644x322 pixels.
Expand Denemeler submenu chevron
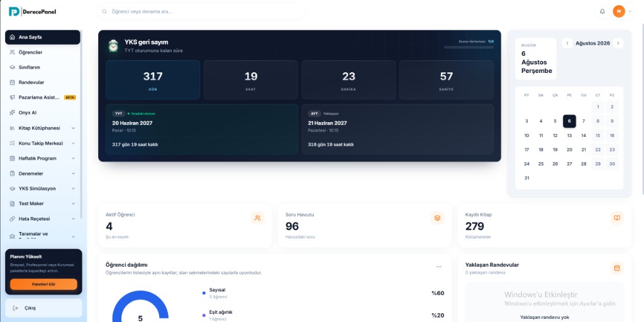pyautogui.click(x=73, y=174)
